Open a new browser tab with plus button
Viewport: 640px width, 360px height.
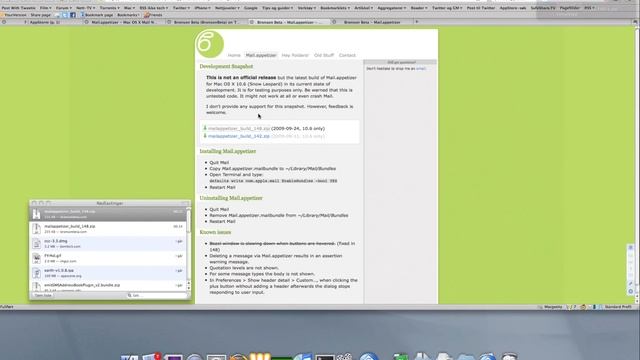(417, 22)
